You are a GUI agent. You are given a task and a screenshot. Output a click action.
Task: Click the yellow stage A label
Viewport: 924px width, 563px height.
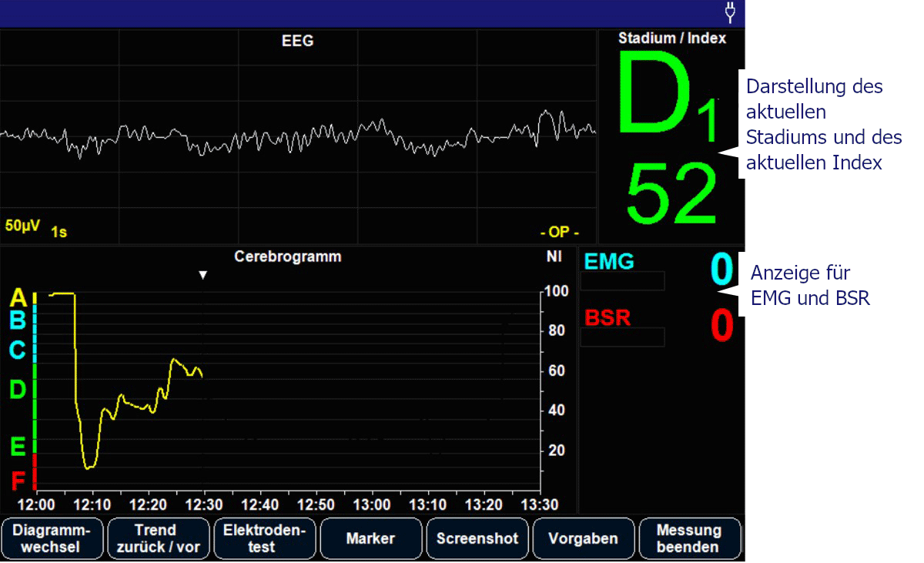(18, 298)
